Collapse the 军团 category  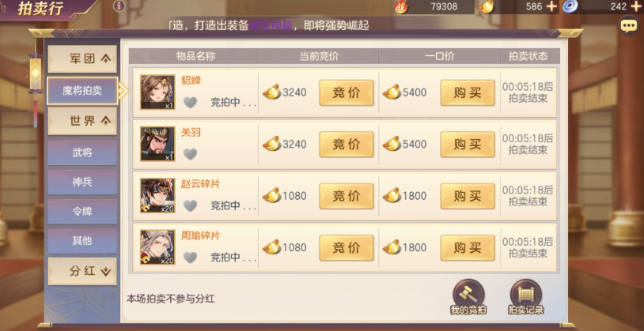coord(82,59)
